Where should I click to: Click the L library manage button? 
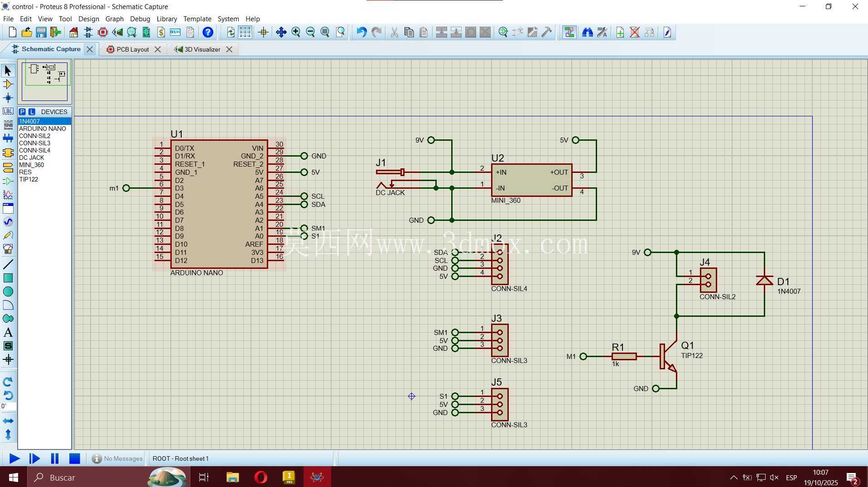32,112
